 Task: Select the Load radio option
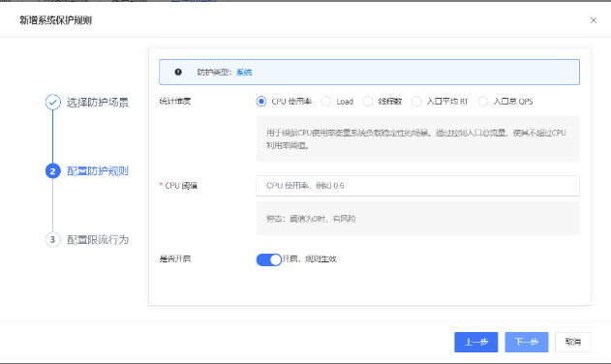[x=325, y=102]
